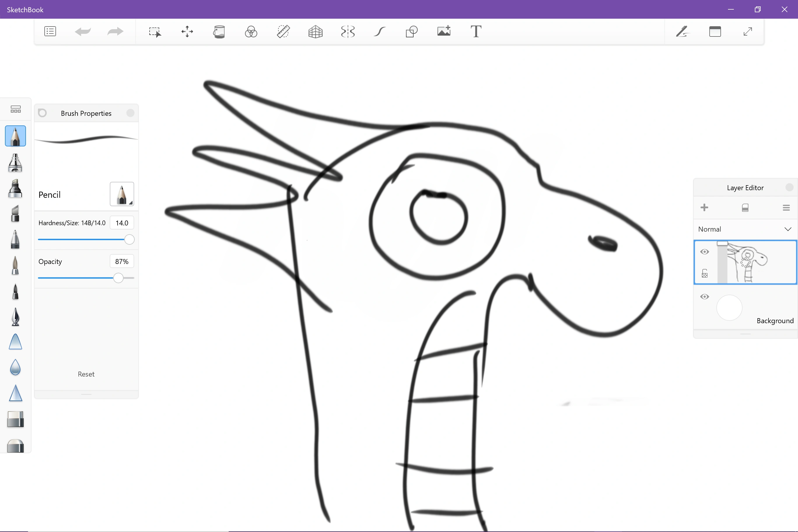Add a new layer with plus button
The width and height of the screenshot is (798, 532).
click(704, 208)
